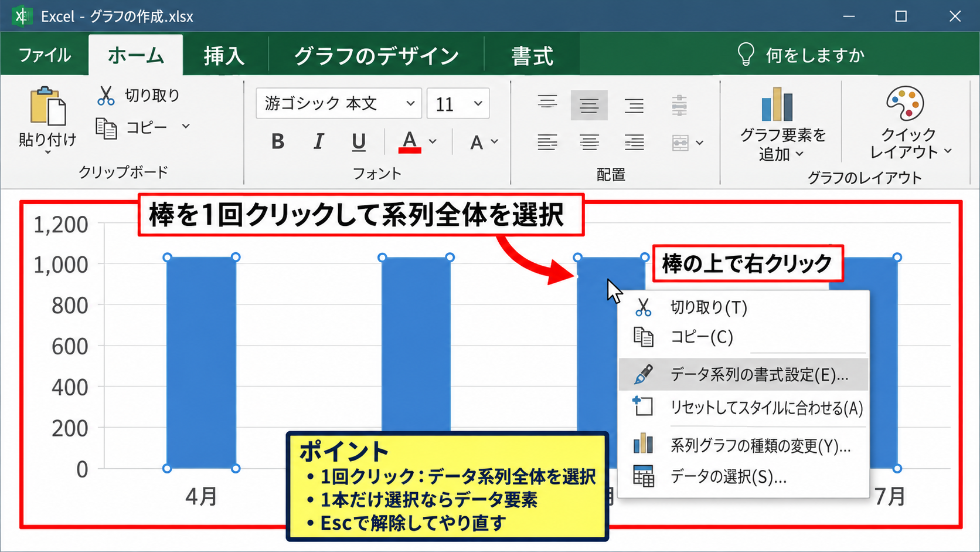The image size is (980, 552).
Task: Choose データの選択(S)... menu item
Action: click(x=743, y=476)
